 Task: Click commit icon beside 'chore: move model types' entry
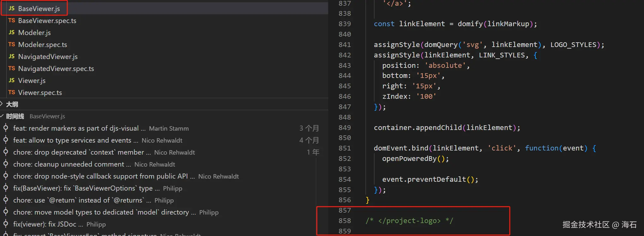pyautogui.click(x=6, y=212)
